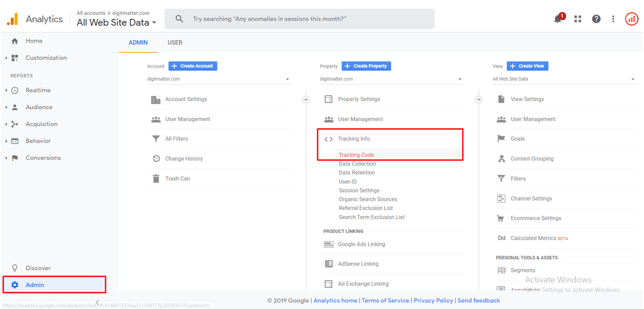Expand the Realtime reports arrow
Viewport: 644px width, 309px height.
click(6, 90)
